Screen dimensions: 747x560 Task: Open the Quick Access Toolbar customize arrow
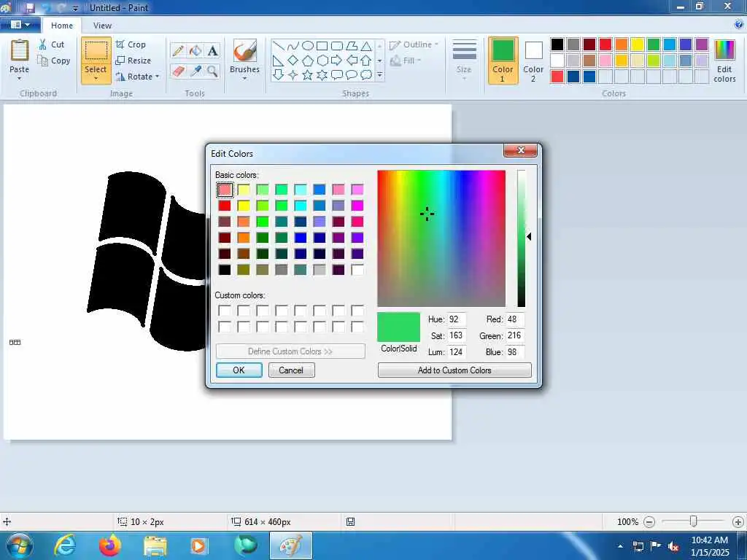[x=75, y=8]
